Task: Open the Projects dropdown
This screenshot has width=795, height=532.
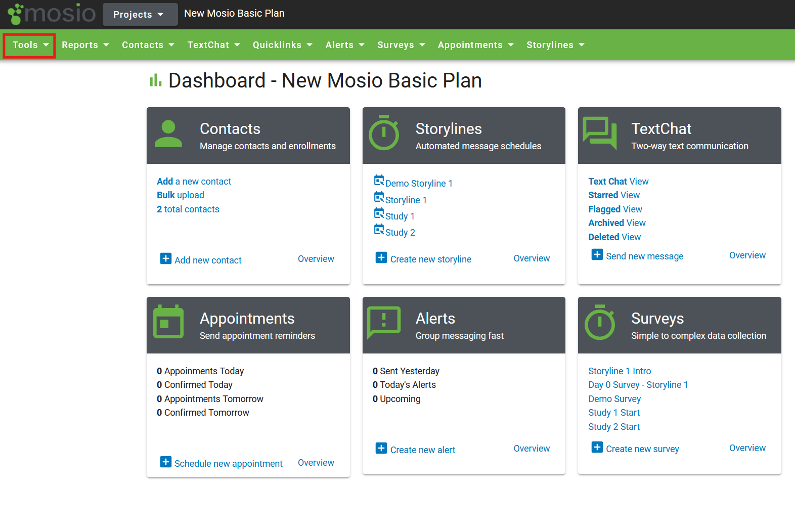Action: pyautogui.click(x=140, y=14)
